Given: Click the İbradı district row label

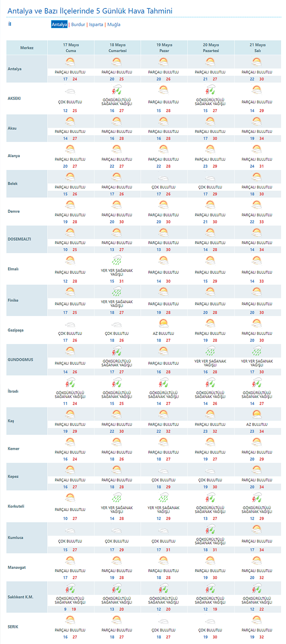Looking at the screenshot, I should 14,391.
